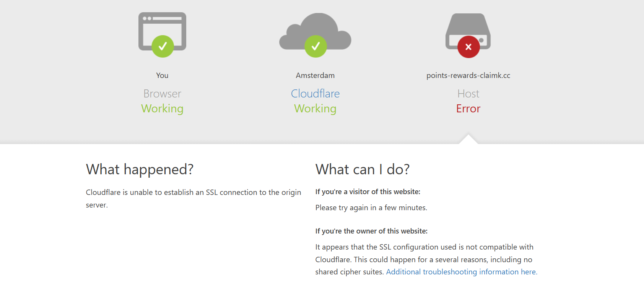Screen dimensions: 644x287
Task: Open the Cloudflare link
Action: [315, 94]
